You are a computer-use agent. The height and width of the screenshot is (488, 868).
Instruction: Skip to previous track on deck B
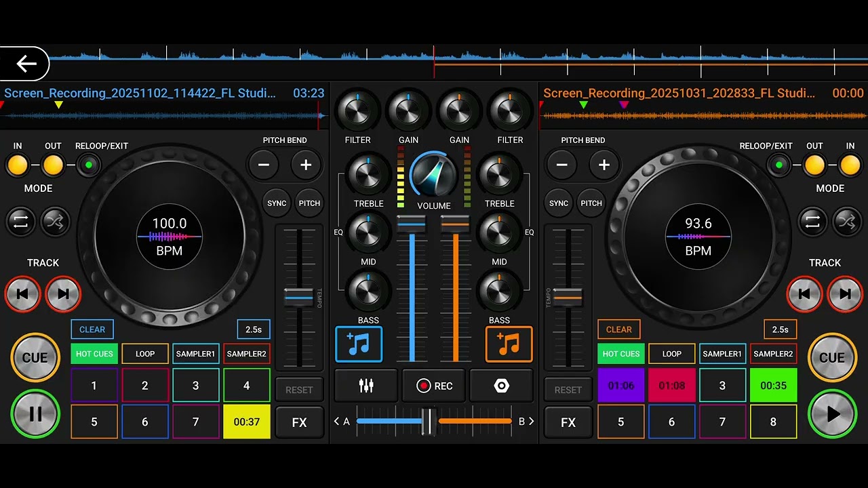tap(804, 294)
